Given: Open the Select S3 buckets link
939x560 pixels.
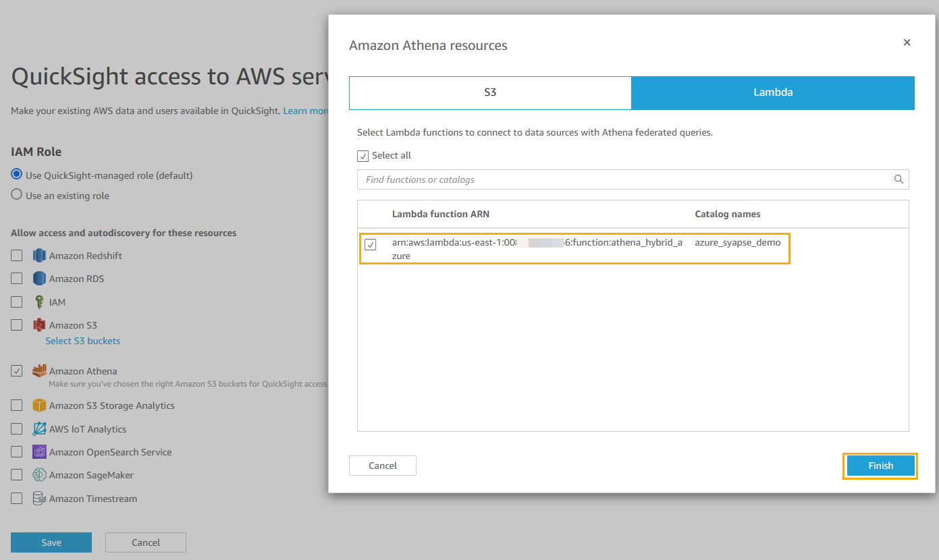Looking at the screenshot, I should pyautogui.click(x=82, y=341).
